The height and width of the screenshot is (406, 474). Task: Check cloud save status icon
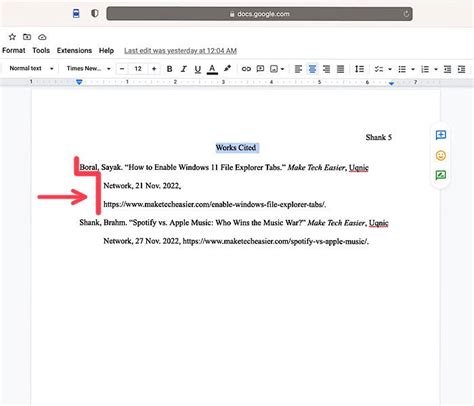coord(42,37)
